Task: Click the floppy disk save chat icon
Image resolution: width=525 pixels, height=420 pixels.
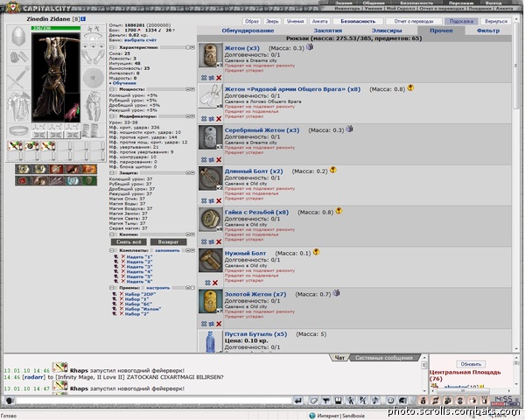Action: [x=338, y=401]
